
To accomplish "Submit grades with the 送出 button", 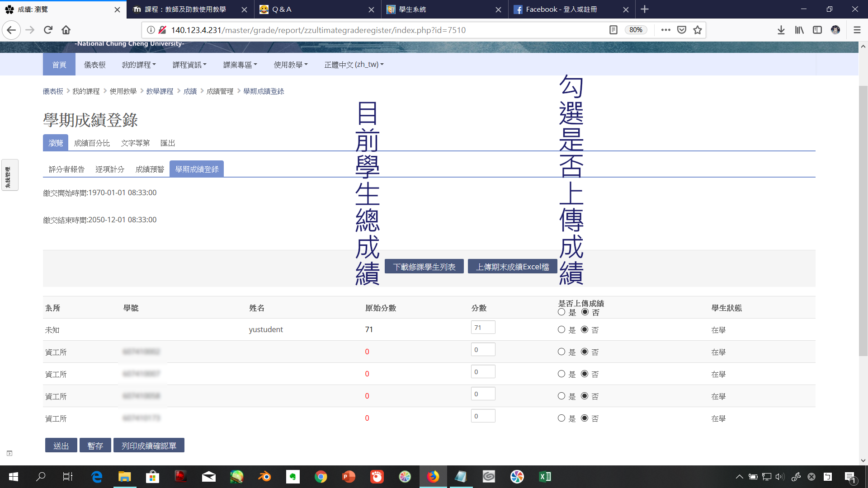I will [x=61, y=445].
